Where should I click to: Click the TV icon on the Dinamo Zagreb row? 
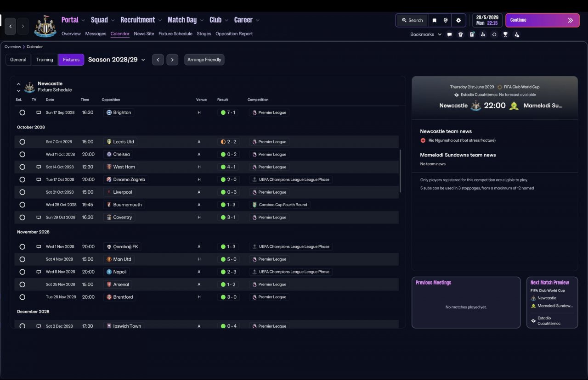[39, 179]
